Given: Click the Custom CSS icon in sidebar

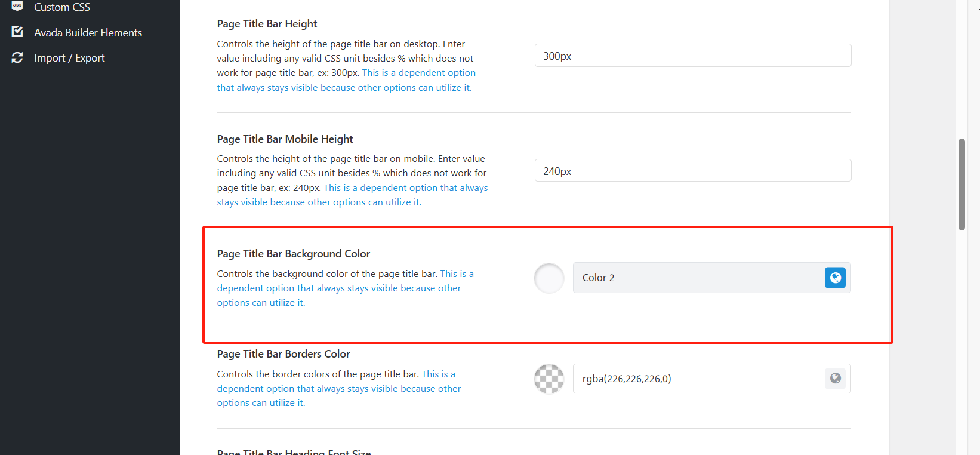Looking at the screenshot, I should (x=17, y=5).
